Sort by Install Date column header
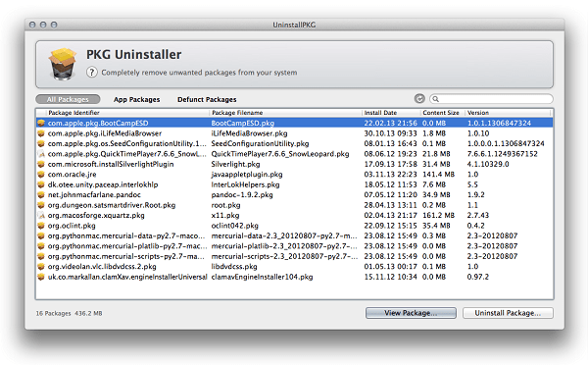 391,113
